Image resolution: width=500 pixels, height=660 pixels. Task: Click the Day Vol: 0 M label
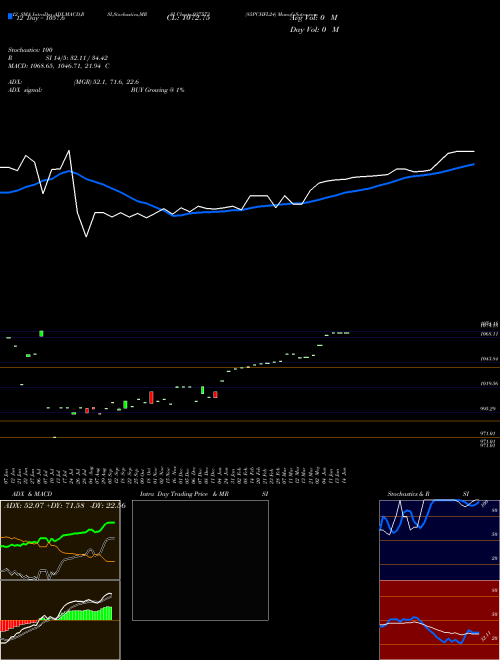pos(314,30)
